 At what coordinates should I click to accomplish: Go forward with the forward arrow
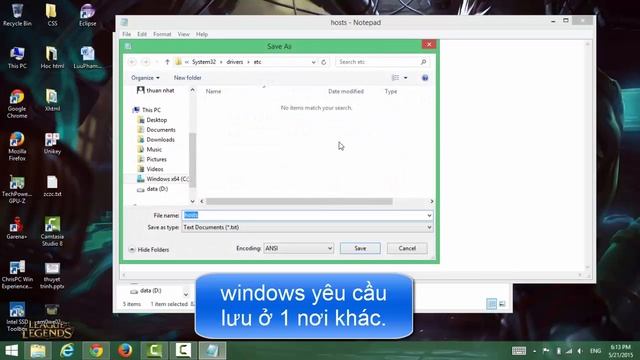coord(145,62)
